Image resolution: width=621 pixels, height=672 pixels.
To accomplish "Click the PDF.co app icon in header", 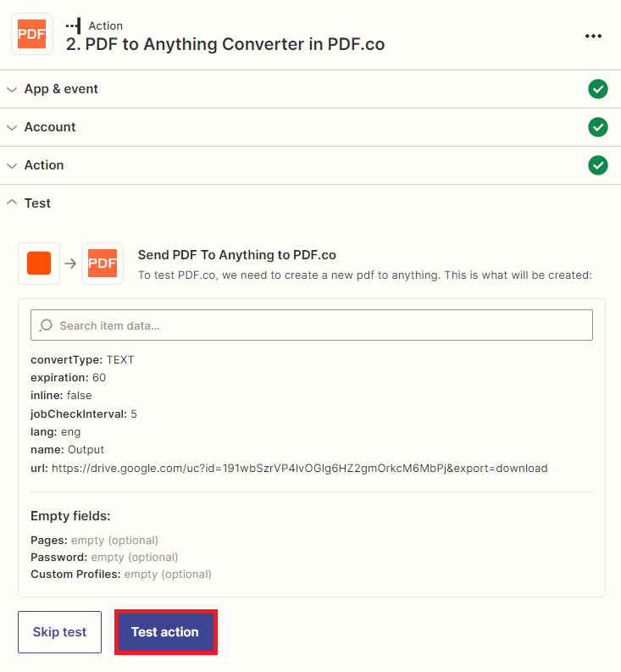I will click(32, 34).
